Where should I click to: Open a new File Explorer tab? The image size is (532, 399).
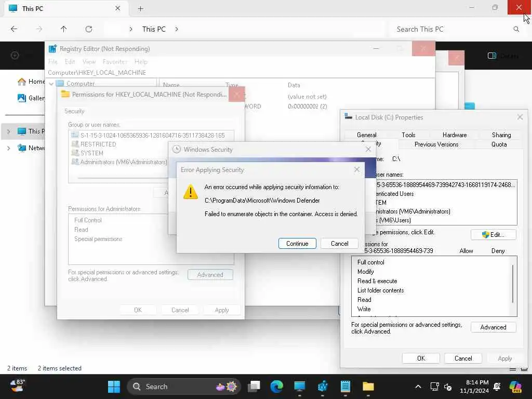(x=140, y=9)
